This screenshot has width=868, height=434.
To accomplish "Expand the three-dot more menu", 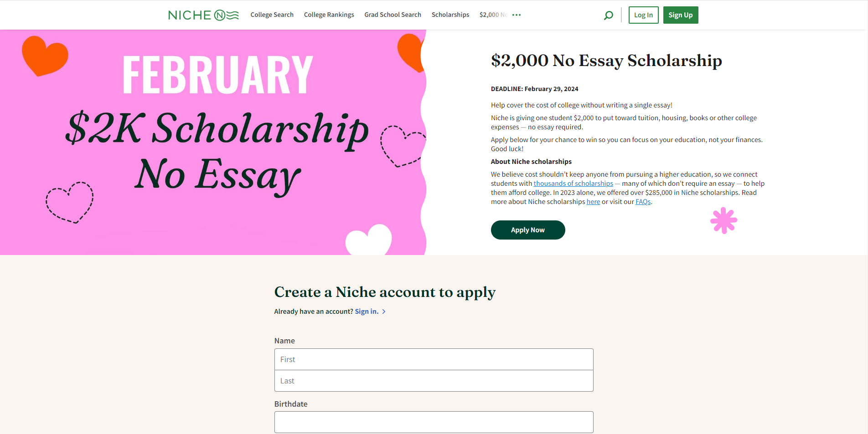I will 517,15.
